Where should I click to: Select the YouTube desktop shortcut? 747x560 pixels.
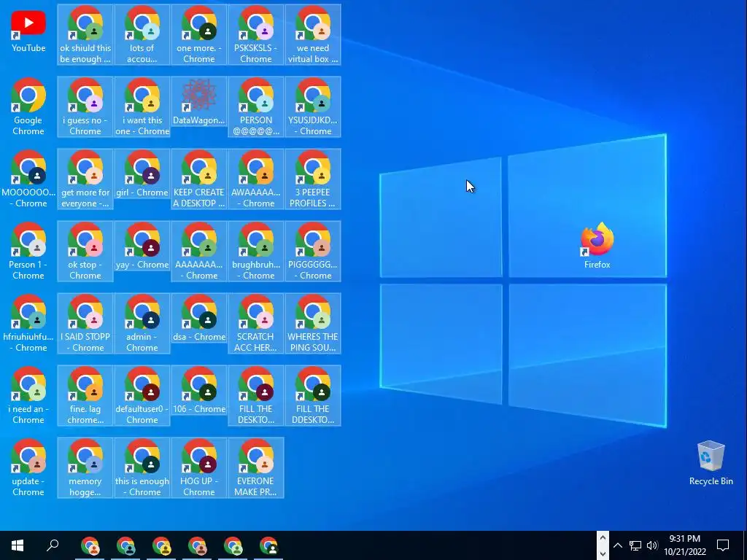coord(28,31)
